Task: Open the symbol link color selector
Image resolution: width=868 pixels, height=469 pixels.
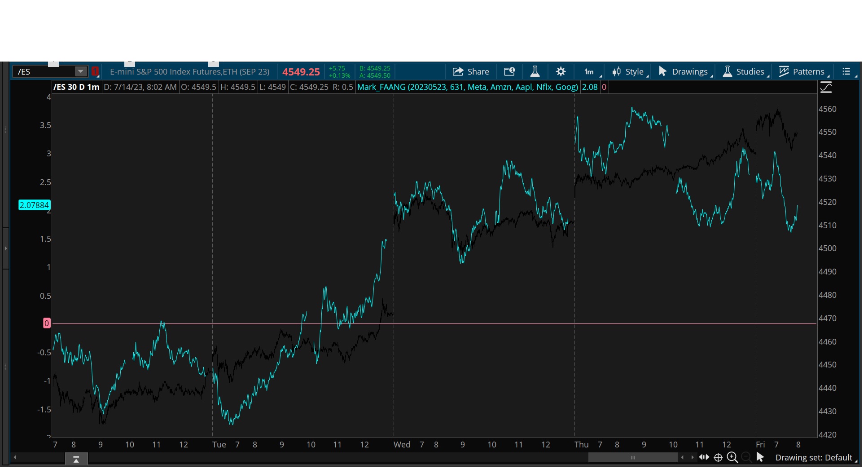Action: pyautogui.click(x=95, y=71)
